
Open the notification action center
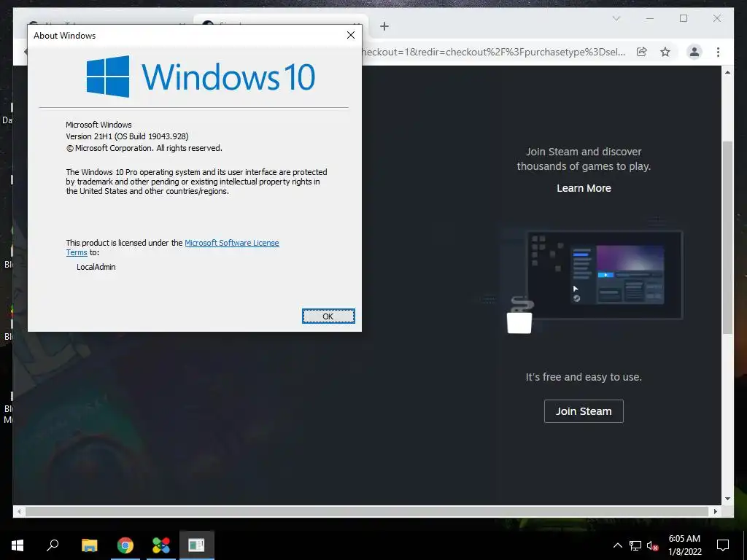click(x=723, y=545)
